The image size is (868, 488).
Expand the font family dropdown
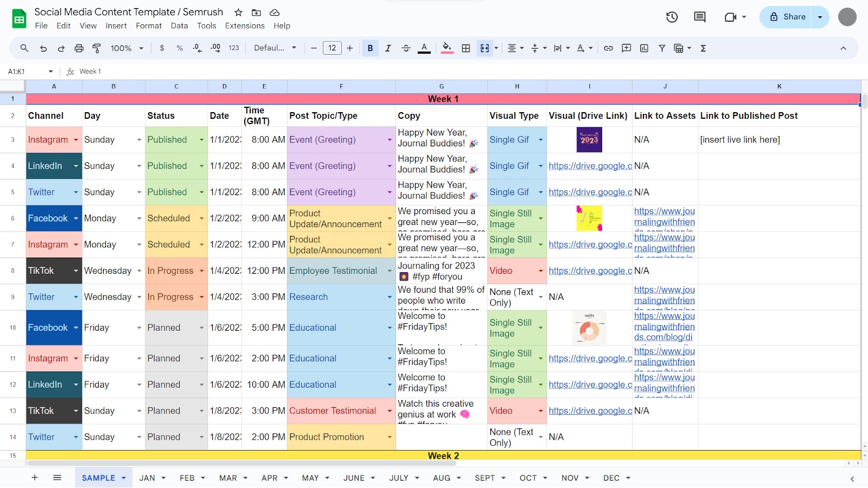(275, 48)
